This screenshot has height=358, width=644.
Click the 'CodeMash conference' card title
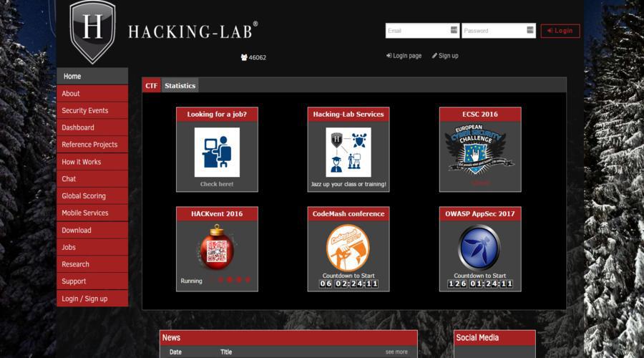348,214
